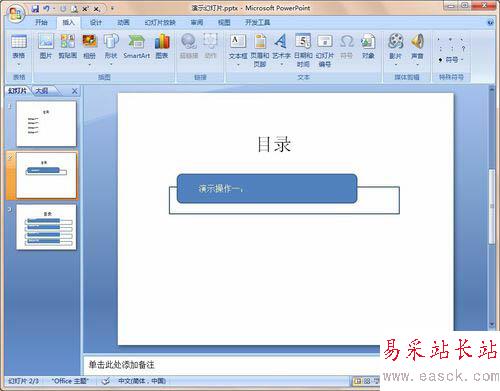The image size is (500, 391).
Task: Open the 设计 ribbon tab
Action: click(96, 22)
